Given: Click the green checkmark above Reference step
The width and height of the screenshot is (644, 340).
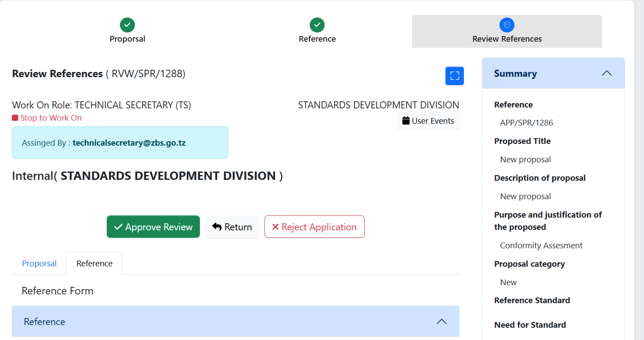Looking at the screenshot, I should (317, 25).
